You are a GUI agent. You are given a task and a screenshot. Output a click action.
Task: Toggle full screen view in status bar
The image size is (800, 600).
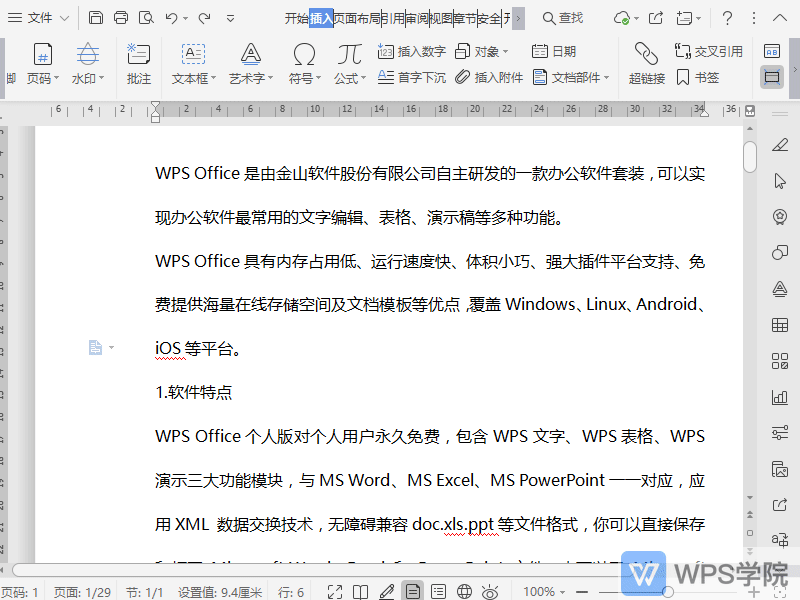click(335, 592)
